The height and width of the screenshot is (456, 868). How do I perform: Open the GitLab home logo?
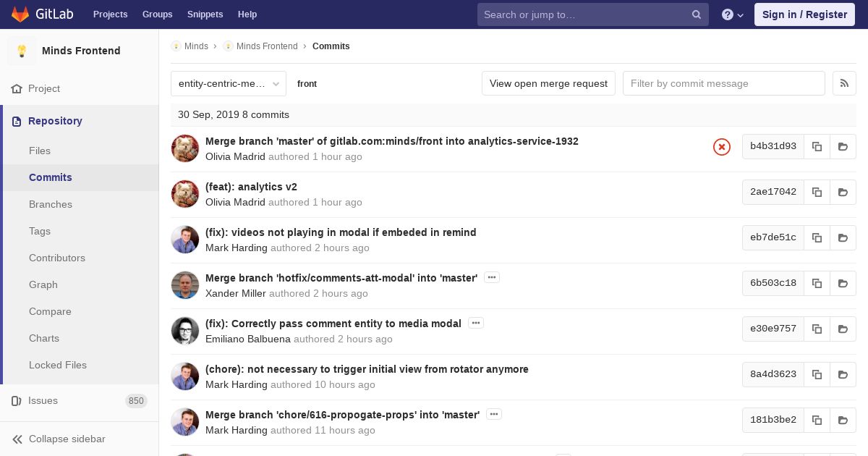coord(41,14)
